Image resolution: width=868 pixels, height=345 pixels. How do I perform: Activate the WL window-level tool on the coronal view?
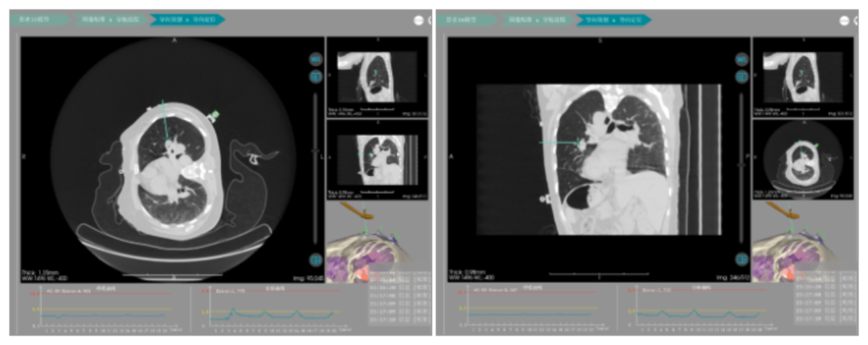pyautogui.click(x=743, y=60)
